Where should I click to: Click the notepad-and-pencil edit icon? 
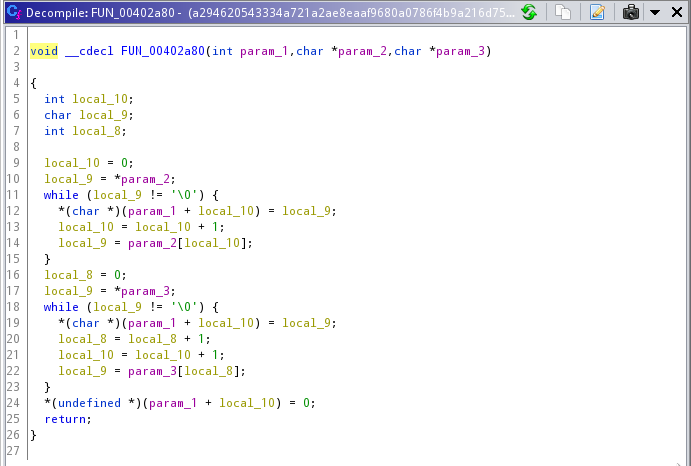click(x=597, y=12)
